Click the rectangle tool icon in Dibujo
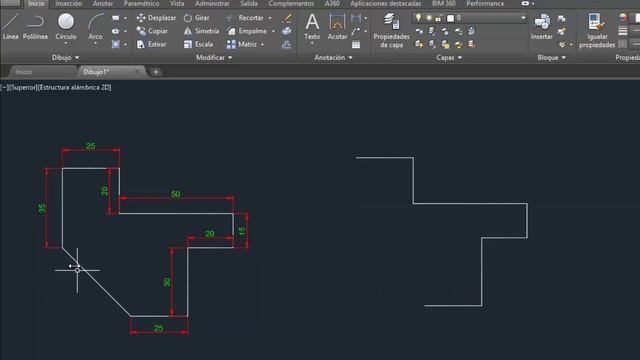The width and height of the screenshot is (640, 360). (116, 18)
